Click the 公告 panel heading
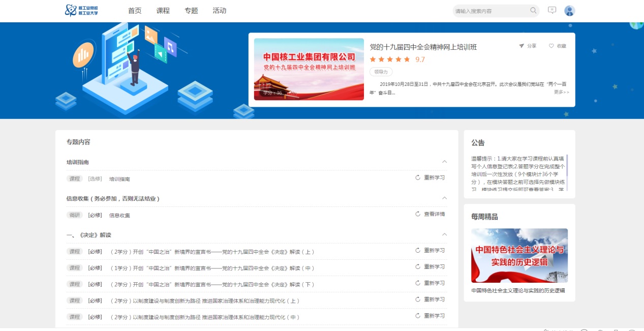Viewport: 644px width, 331px height. [478, 143]
